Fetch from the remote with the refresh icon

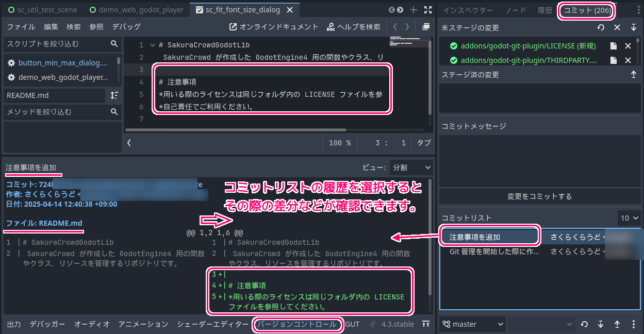[x=584, y=324]
